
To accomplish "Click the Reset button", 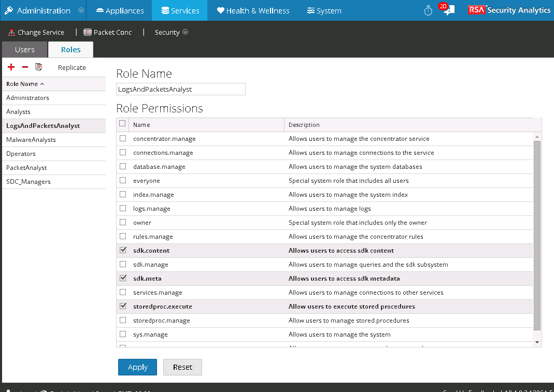I will (182, 367).
